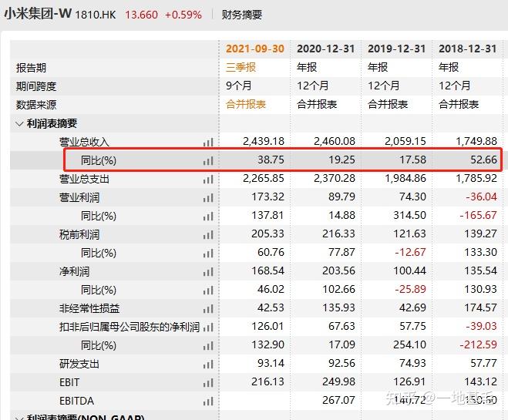Open chart icon in 同比(%) row with 137.81
Viewport: 508px width, 420px height.
pos(208,216)
